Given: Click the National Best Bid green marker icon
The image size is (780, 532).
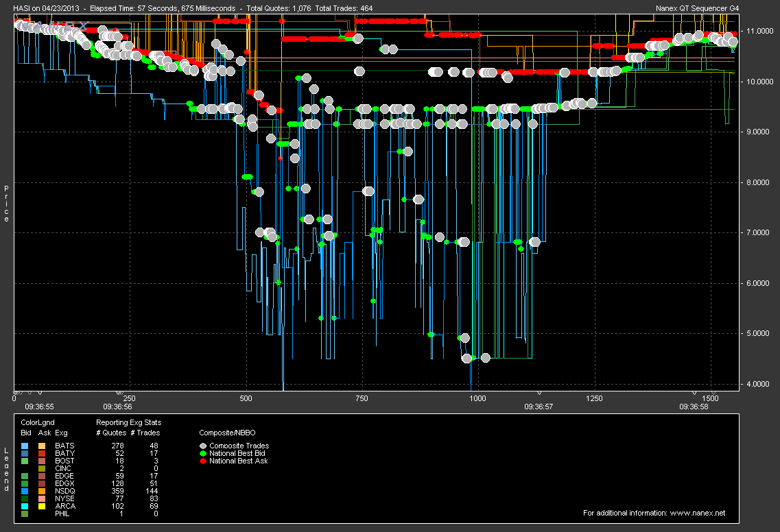Looking at the screenshot, I should (x=203, y=453).
